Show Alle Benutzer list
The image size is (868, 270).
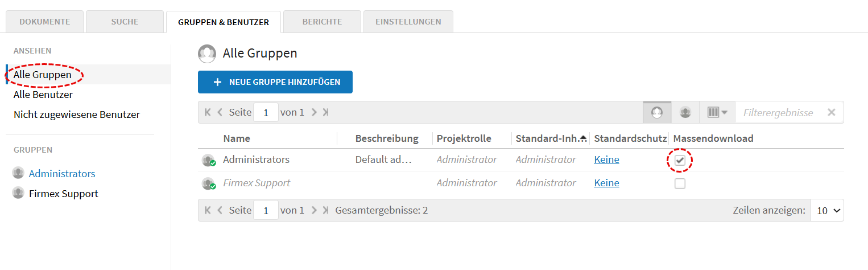[43, 95]
